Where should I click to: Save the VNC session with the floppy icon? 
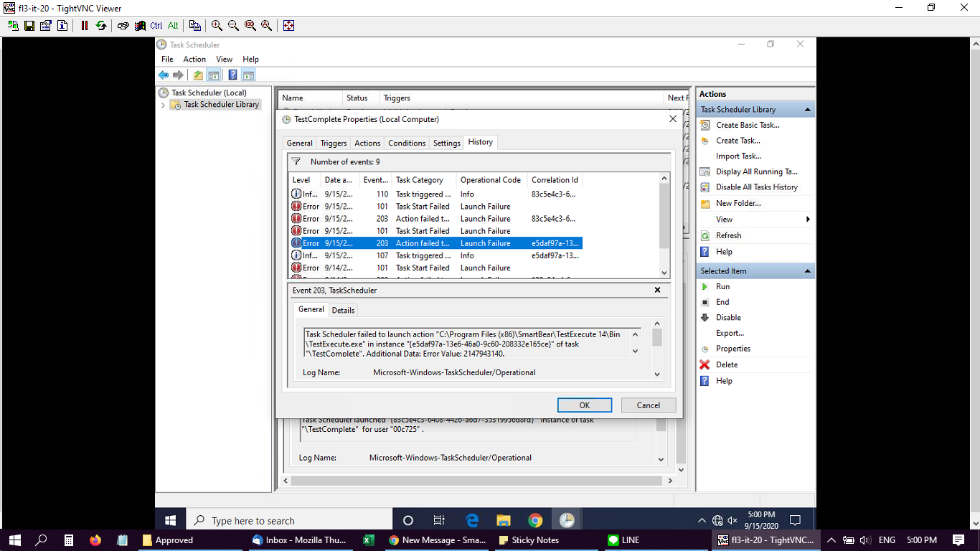coord(29,25)
